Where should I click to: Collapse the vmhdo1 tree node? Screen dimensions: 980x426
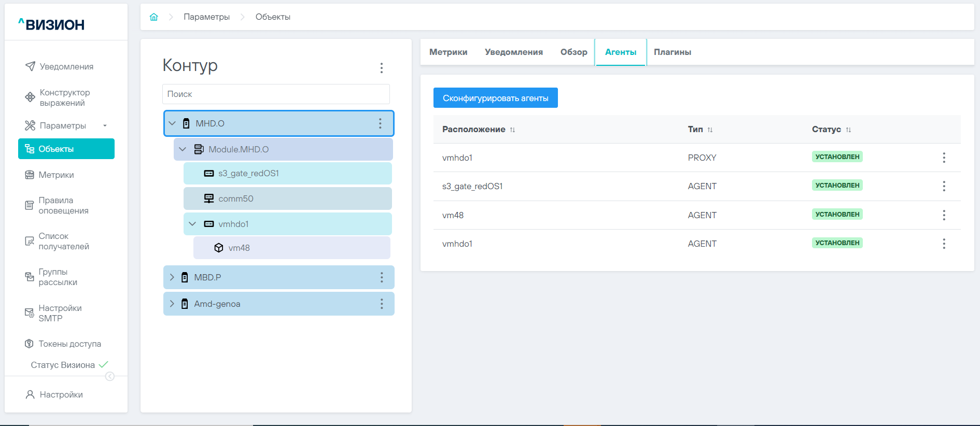pyautogui.click(x=192, y=224)
